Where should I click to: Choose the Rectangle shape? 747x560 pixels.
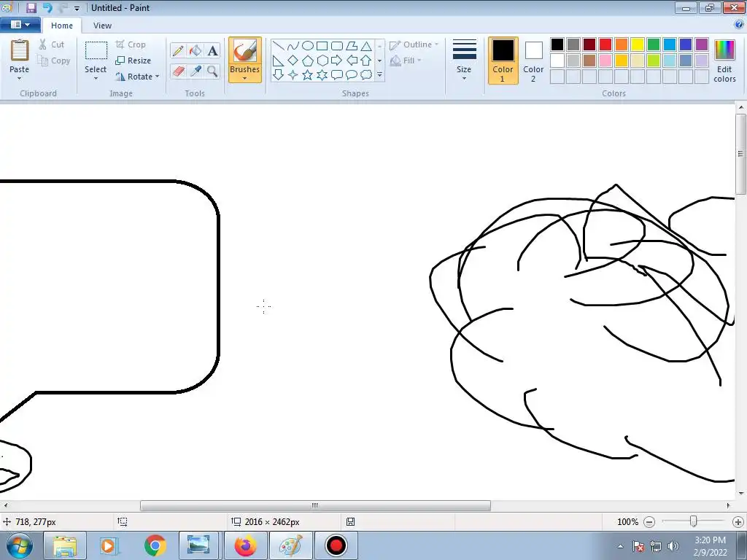[x=322, y=46]
